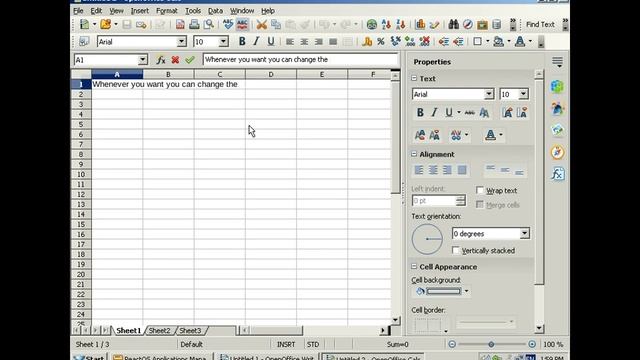Click Export as PDF toolbar icon
Viewport: 640px width, 360px height.
pyautogui.click(x=180, y=24)
